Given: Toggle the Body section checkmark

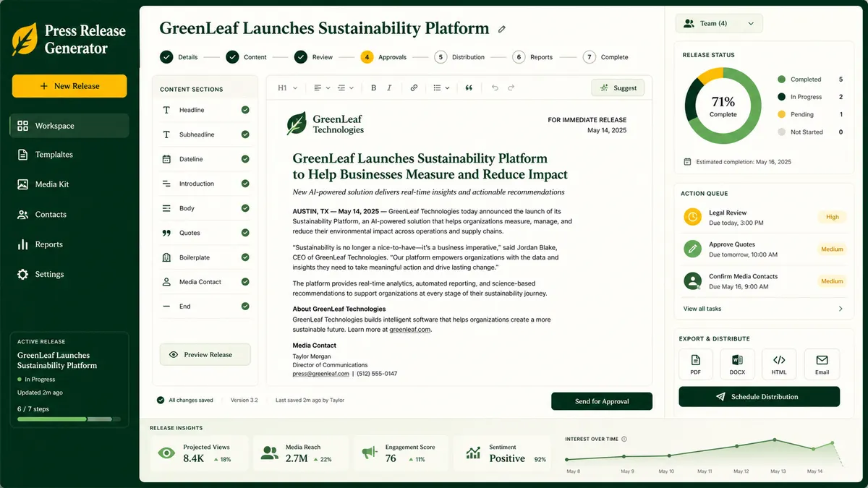Looking at the screenshot, I should [x=245, y=208].
